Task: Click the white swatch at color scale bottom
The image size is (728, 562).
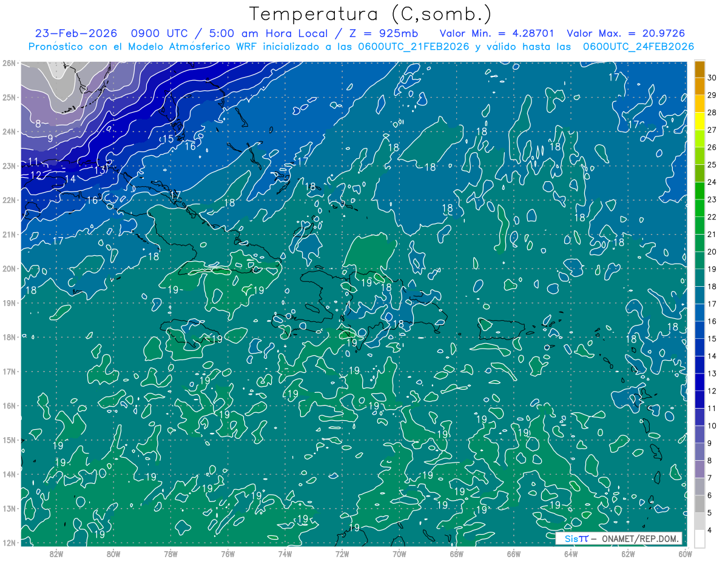Action: click(699, 538)
